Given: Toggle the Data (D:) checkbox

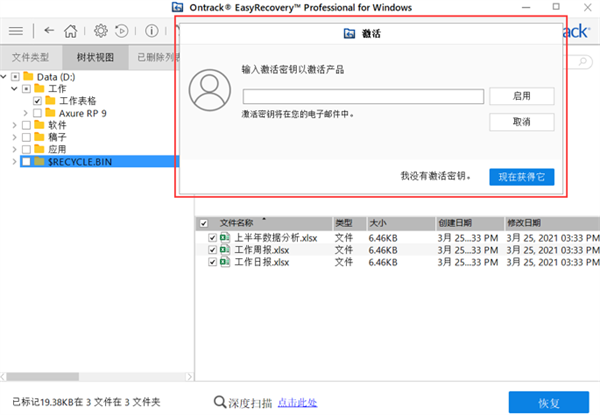Looking at the screenshot, I should (x=15, y=77).
